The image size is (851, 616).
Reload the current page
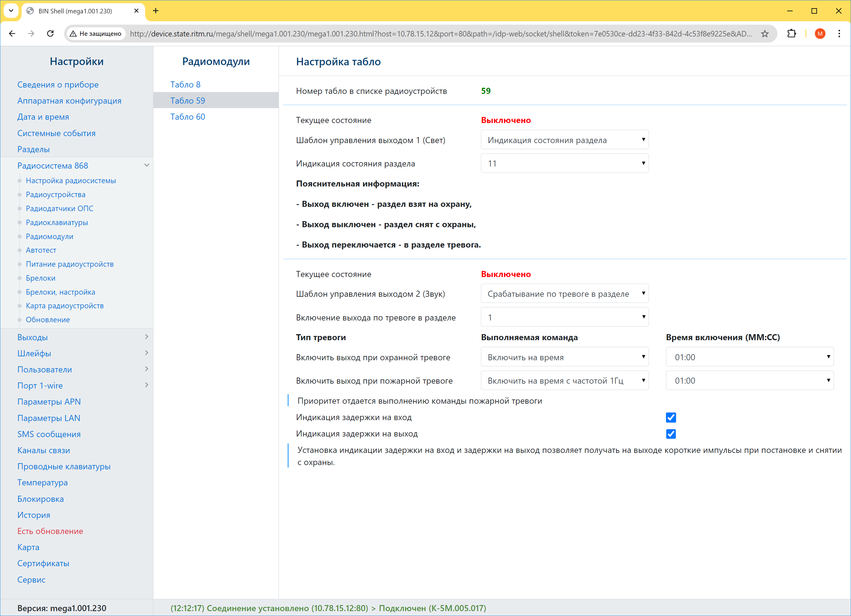pos(50,33)
